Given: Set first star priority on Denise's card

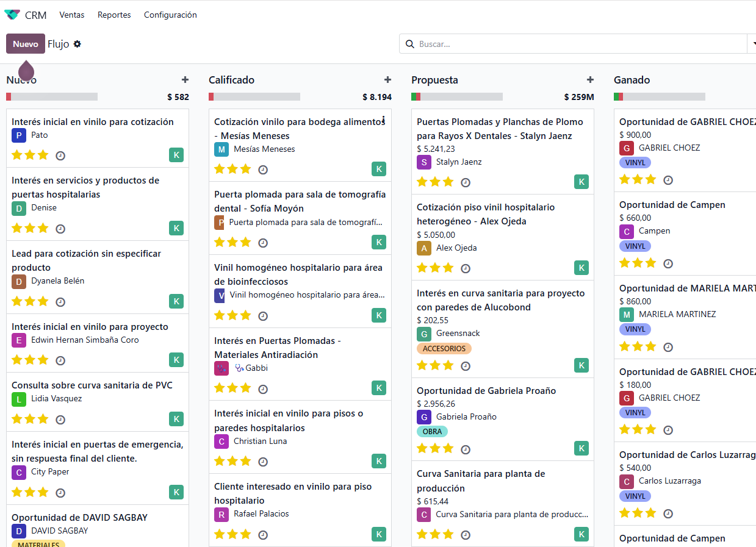Looking at the screenshot, I should [17, 228].
